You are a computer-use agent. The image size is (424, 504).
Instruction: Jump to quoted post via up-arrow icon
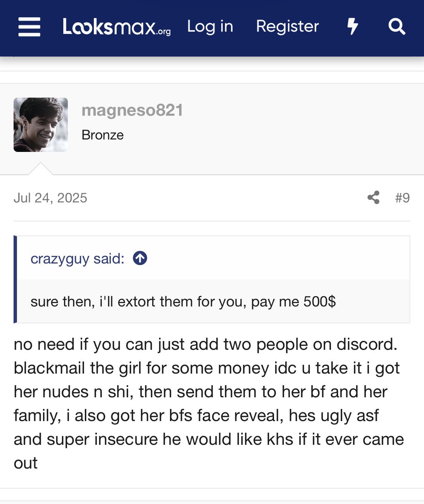point(140,258)
